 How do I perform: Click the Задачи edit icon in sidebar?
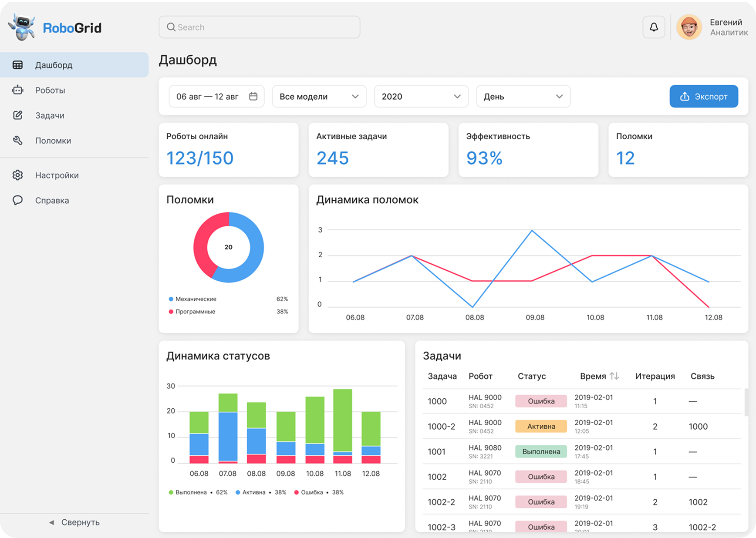tap(17, 115)
